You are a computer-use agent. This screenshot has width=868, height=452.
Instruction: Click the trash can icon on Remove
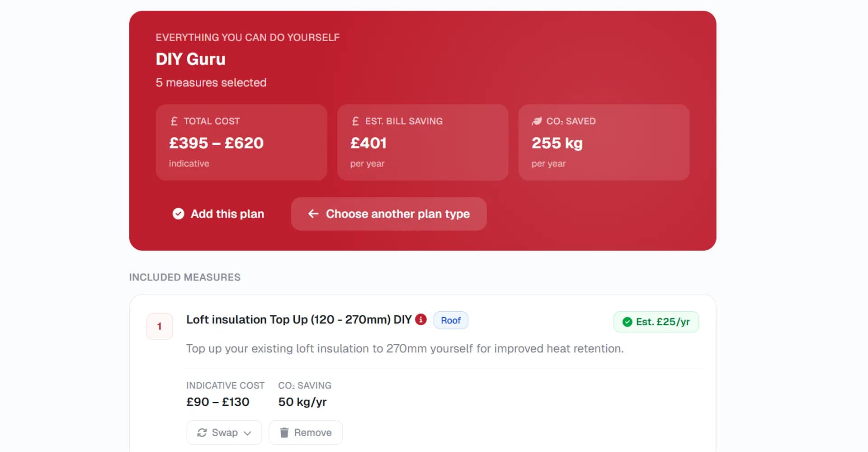pyautogui.click(x=284, y=433)
